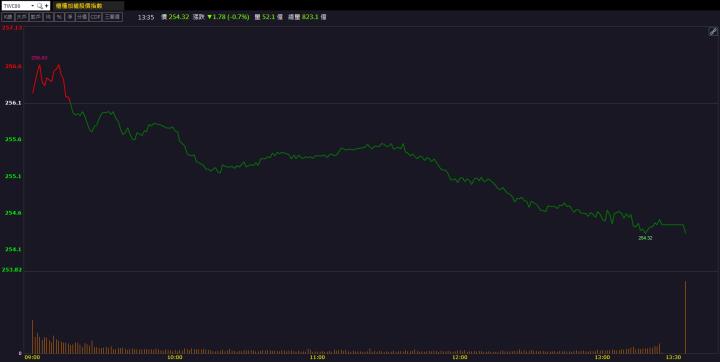Click the tall 13:30 closing volume bar
The image size is (720, 362).
686,317
